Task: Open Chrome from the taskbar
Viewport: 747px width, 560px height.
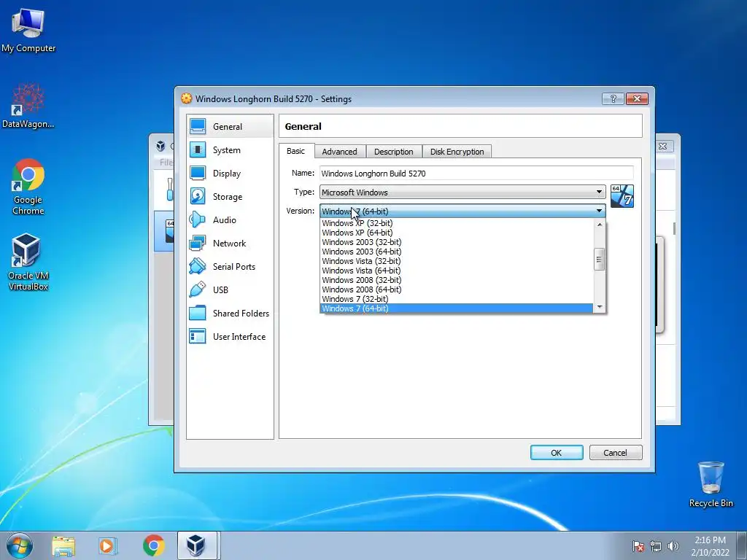Action: [x=153, y=545]
